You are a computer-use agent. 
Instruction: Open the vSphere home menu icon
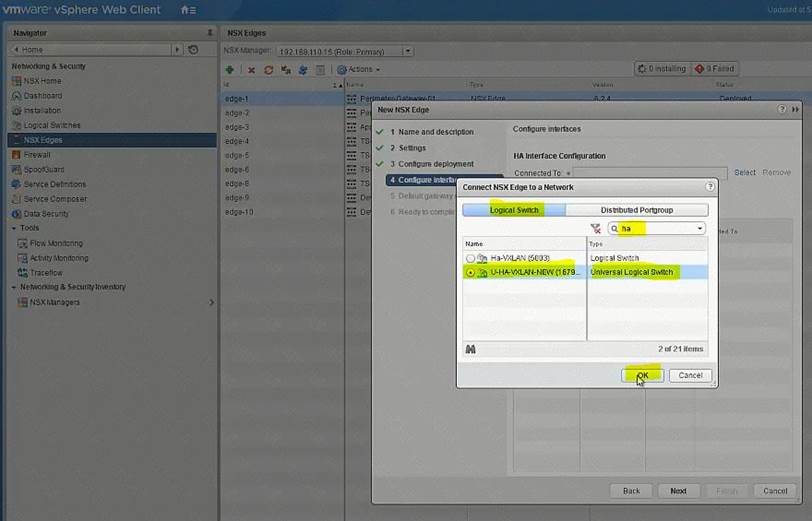(187, 10)
